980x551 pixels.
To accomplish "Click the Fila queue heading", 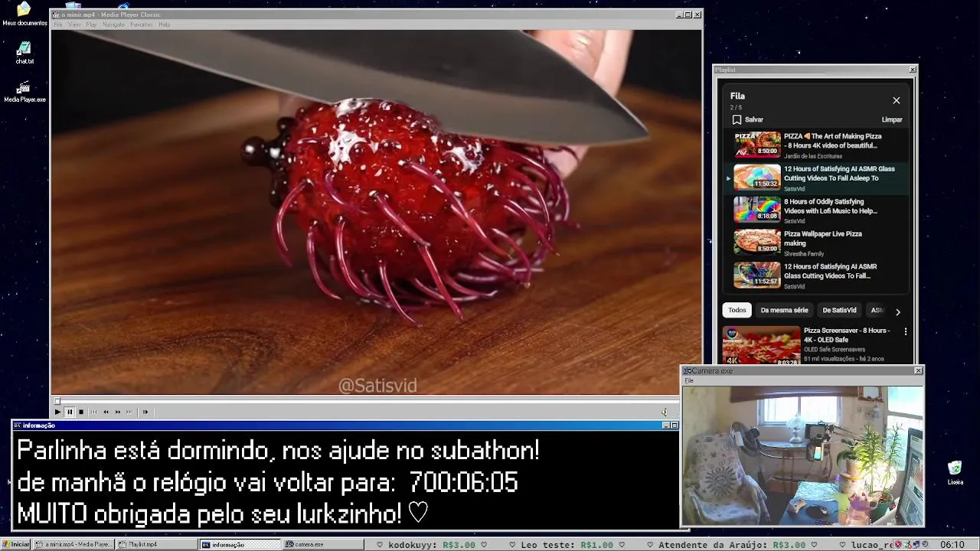I will (737, 96).
